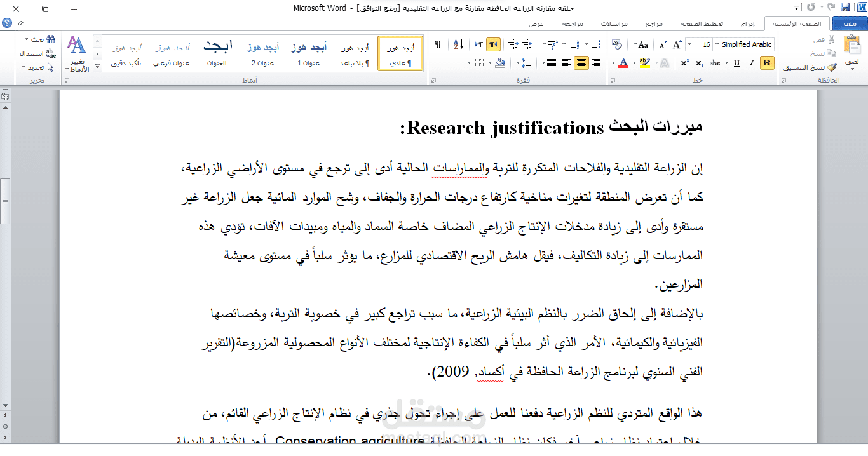Image resolution: width=868 pixels, height=456 pixels.
Task: Open Word Help question mark icon
Action: click(7, 23)
